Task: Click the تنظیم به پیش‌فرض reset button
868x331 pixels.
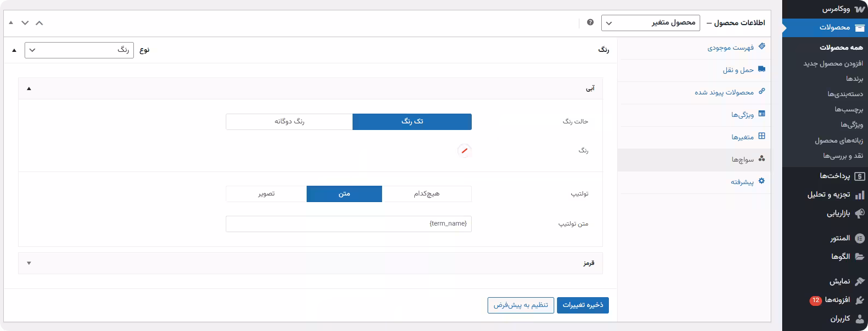Action: pos(521,305)
